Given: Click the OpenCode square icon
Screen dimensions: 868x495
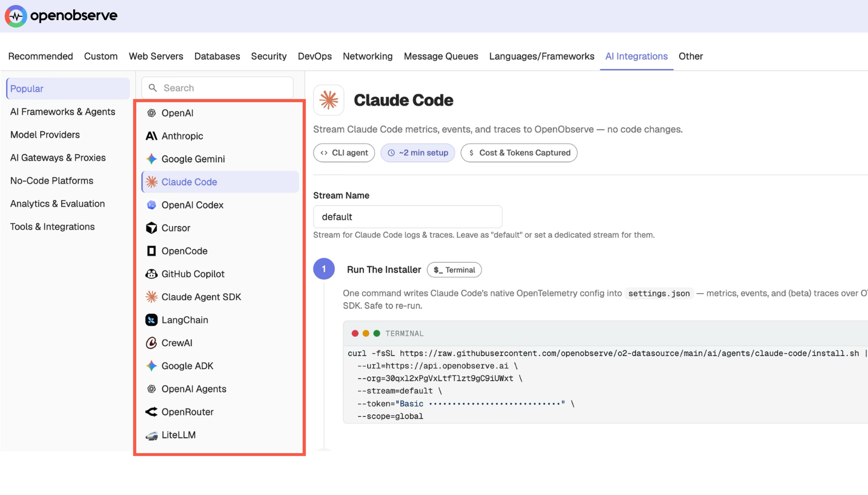Looking at the screenshot, I should pyautogui.click(x=151, y=251).
